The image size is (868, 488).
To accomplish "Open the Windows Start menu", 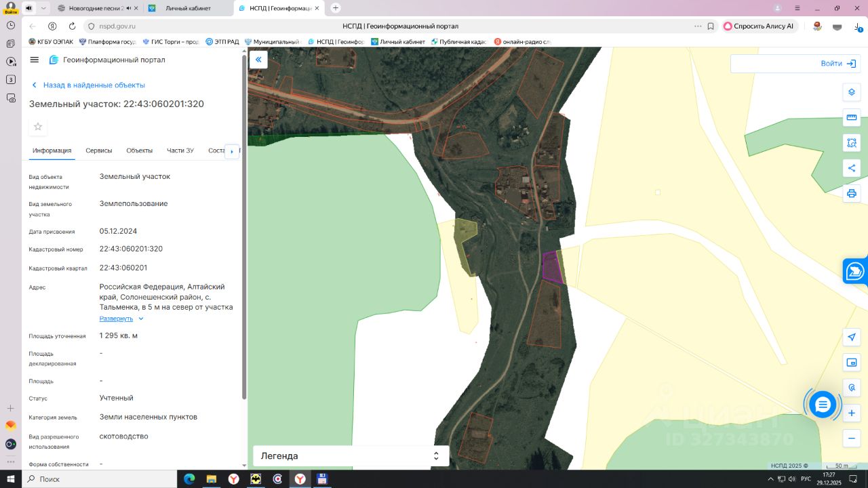I will [x=11, y=479].
